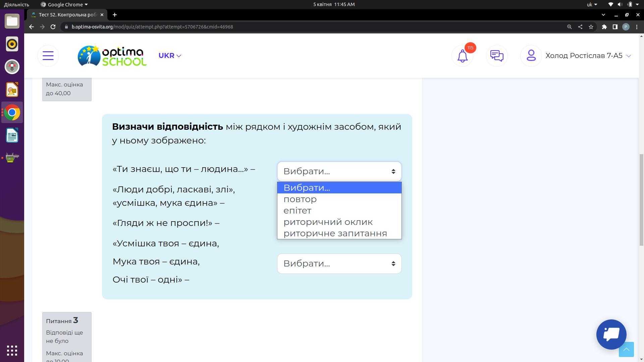
Task: Open Chrome extensions puzzle icon
Action: point(604,27)
